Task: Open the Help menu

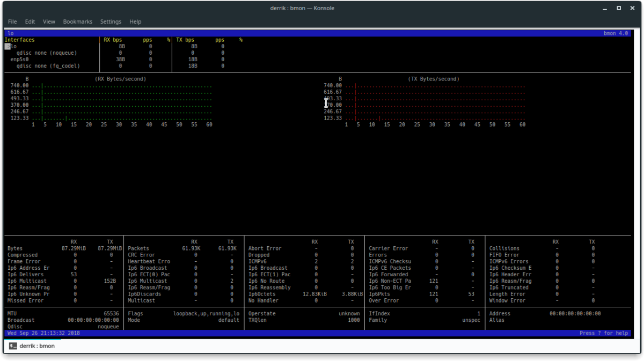Action: tap(135, 21)
